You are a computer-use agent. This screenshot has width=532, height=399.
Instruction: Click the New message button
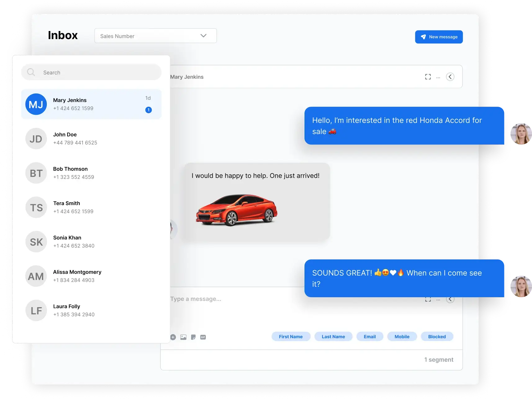[439, 37]
